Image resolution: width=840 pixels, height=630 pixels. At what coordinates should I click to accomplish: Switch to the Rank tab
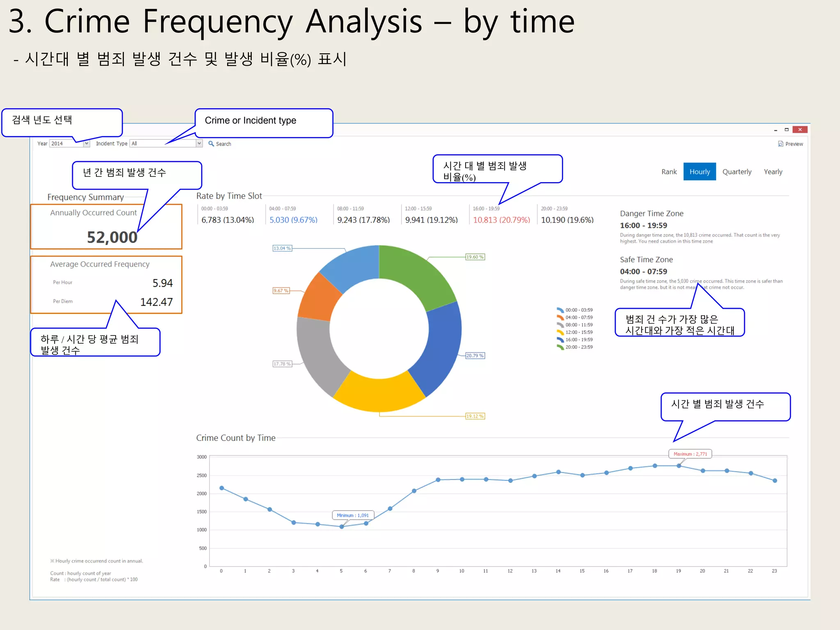pos(669,172)
